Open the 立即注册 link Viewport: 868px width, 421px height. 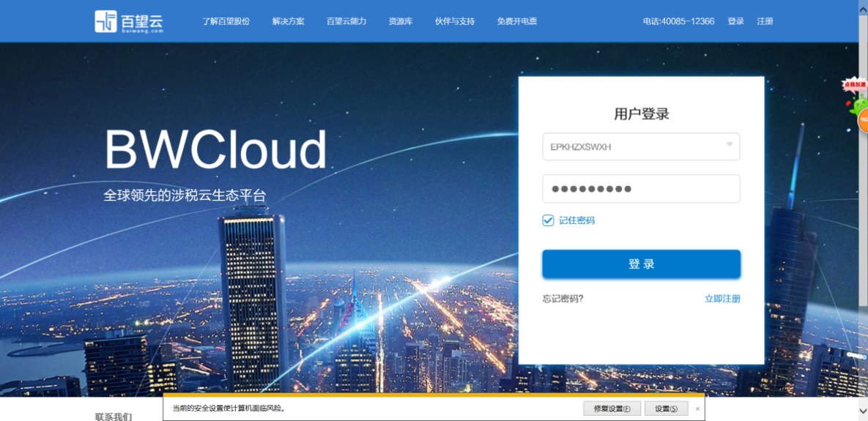(722, 299)
